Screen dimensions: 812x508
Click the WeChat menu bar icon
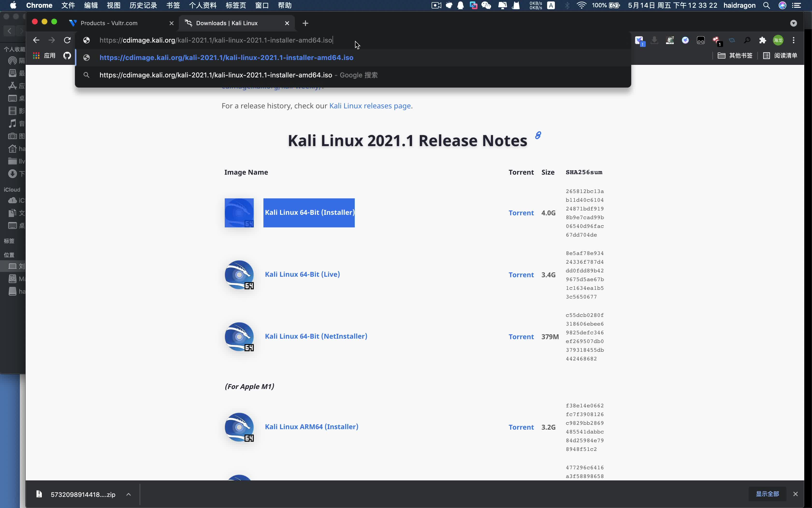(486, 5)
